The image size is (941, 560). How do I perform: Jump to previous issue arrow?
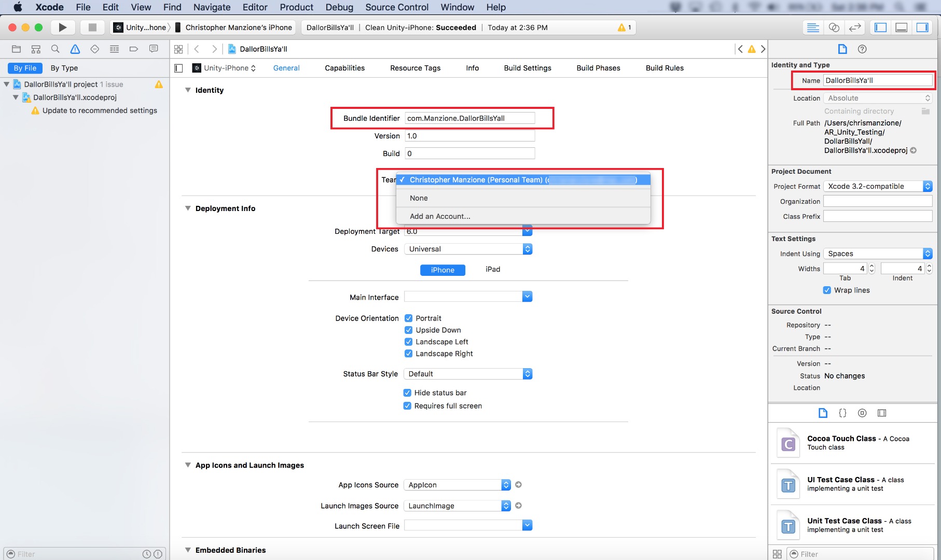point(740,49)
